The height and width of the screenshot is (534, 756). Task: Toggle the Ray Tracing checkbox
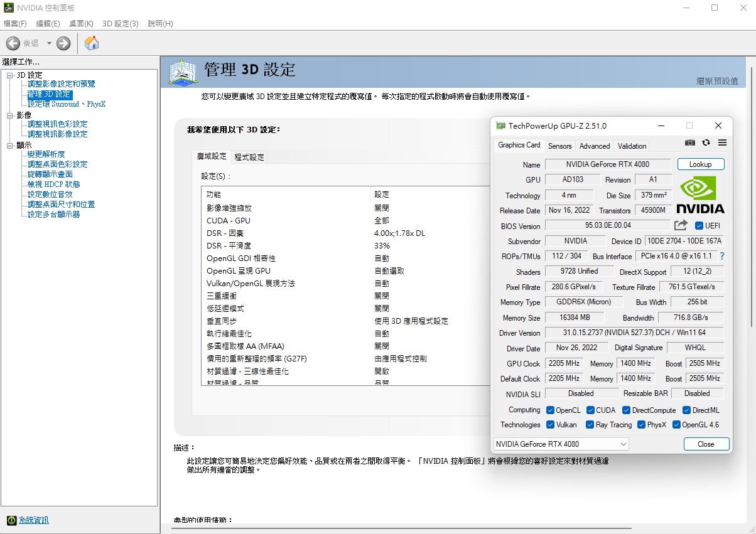(590, 425)
